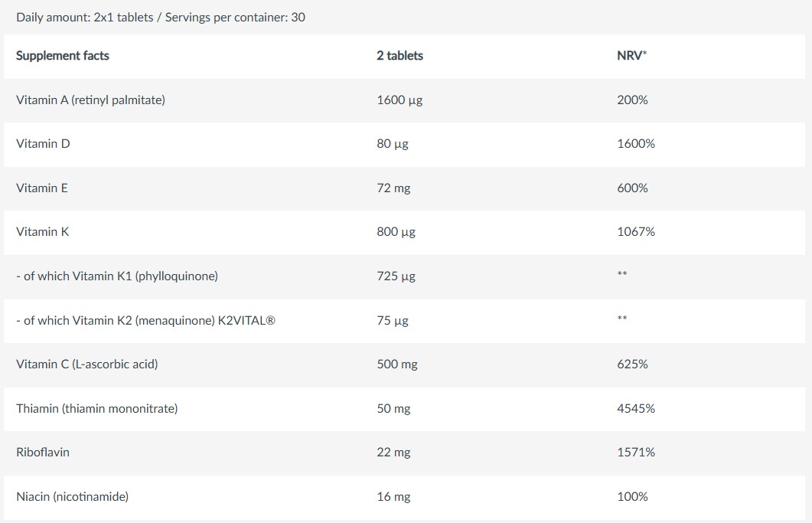Click the 4545% thiamin NRV value

click(635, 408)
